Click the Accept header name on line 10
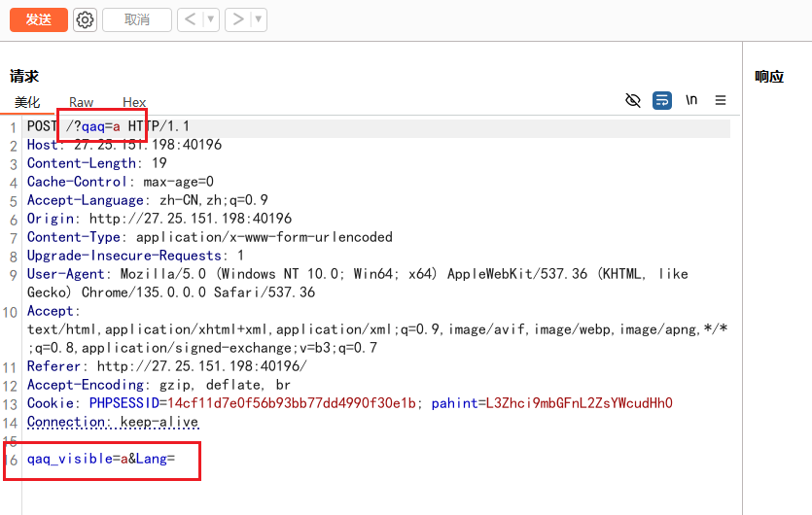This screenshot has width=812, height=515. (51, 311)
